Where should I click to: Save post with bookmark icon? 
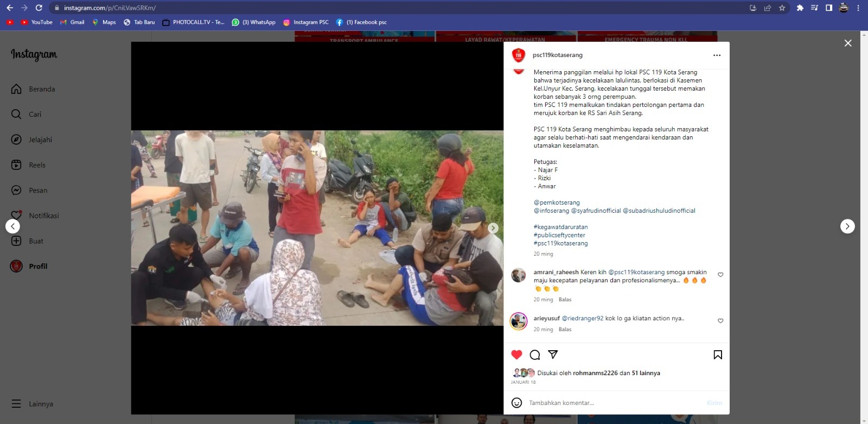718,355
